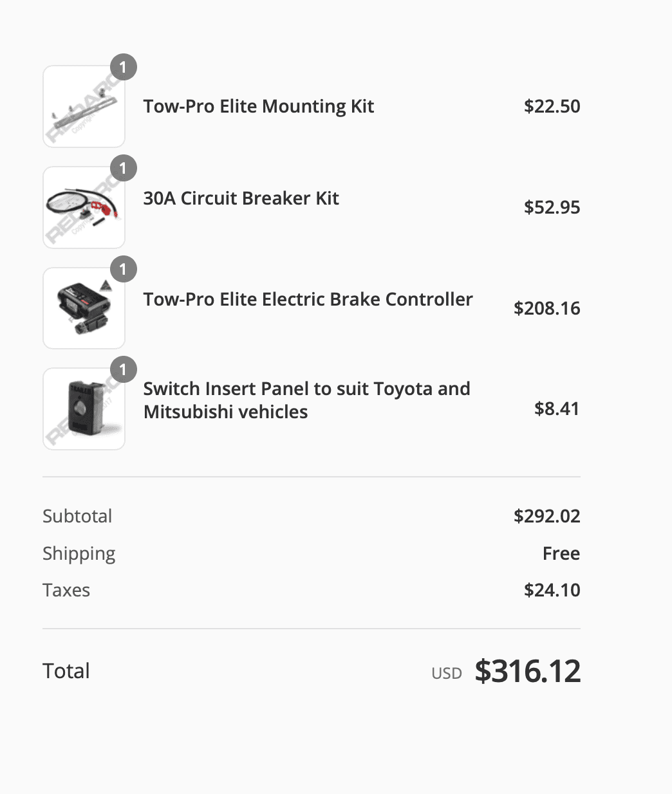Viewport: 672px width, 794px height.
Task: Click the order Total $316.12
Action: [x=528, y=671]
